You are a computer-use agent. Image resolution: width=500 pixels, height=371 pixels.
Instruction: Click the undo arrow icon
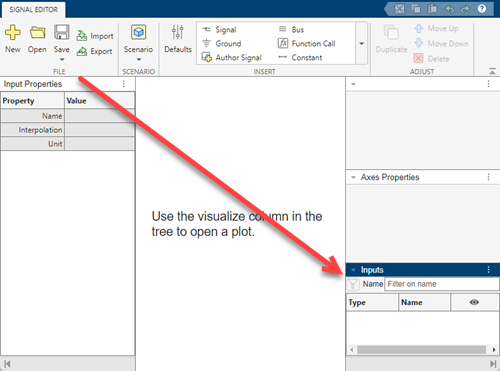pos(449,9)
